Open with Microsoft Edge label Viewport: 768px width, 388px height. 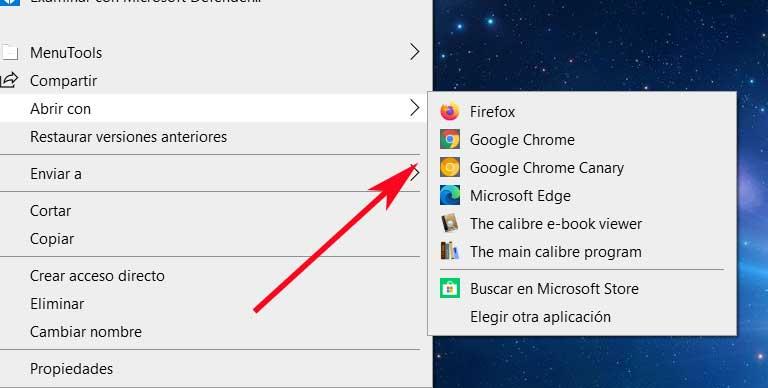point(520,196)
